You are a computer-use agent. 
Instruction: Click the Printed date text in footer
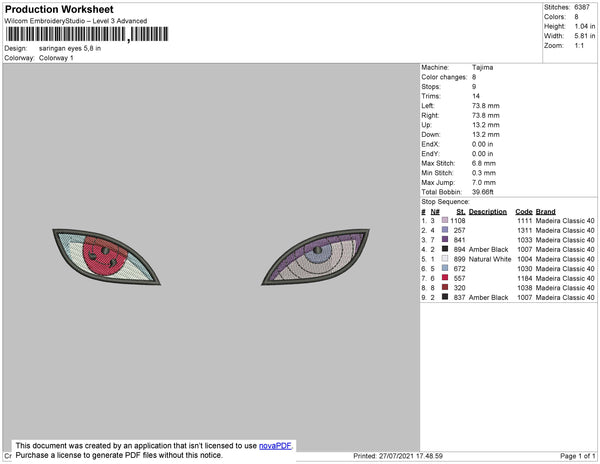tap(398, 456)
